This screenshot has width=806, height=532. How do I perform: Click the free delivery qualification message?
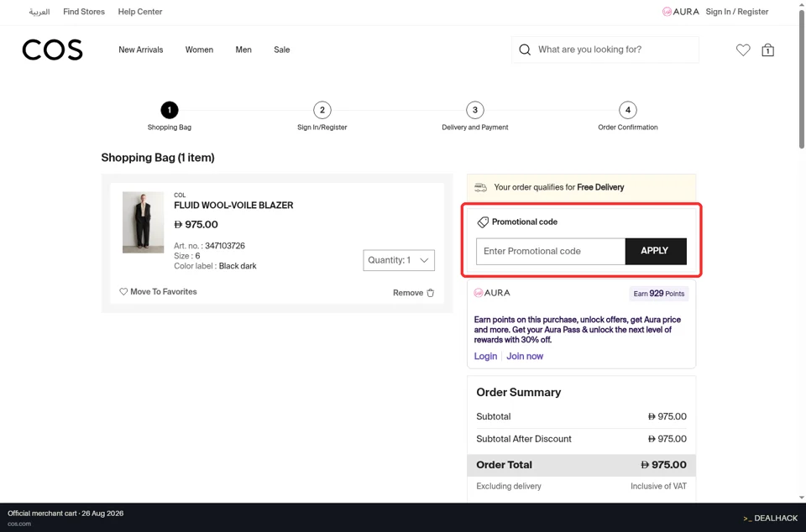click(559, 187)
